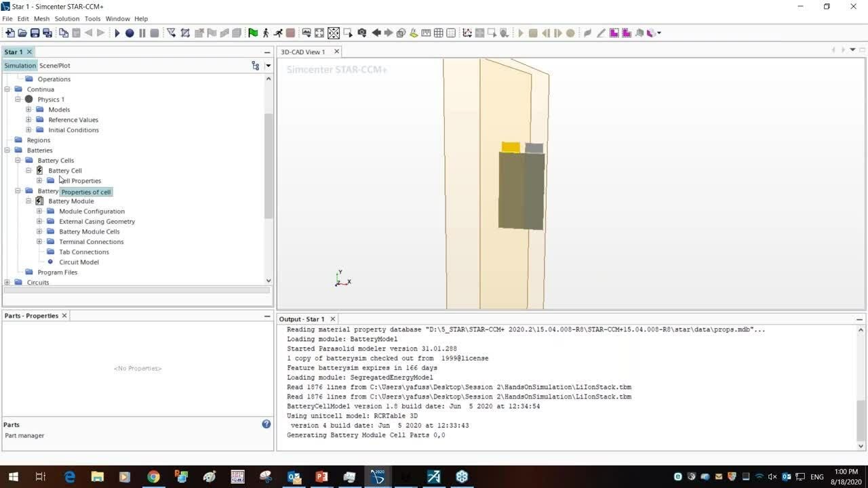Viewport: 868px width, 488px height.
Task: Click the walking figure Step icon
Action: pyautogui.click(x=266, y=33)
